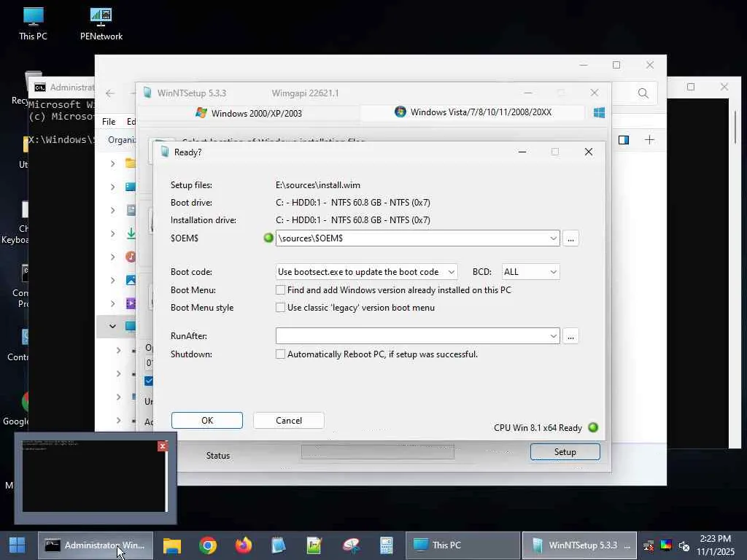Enable classic legacy boot menu checkbox

pos(281,308)
